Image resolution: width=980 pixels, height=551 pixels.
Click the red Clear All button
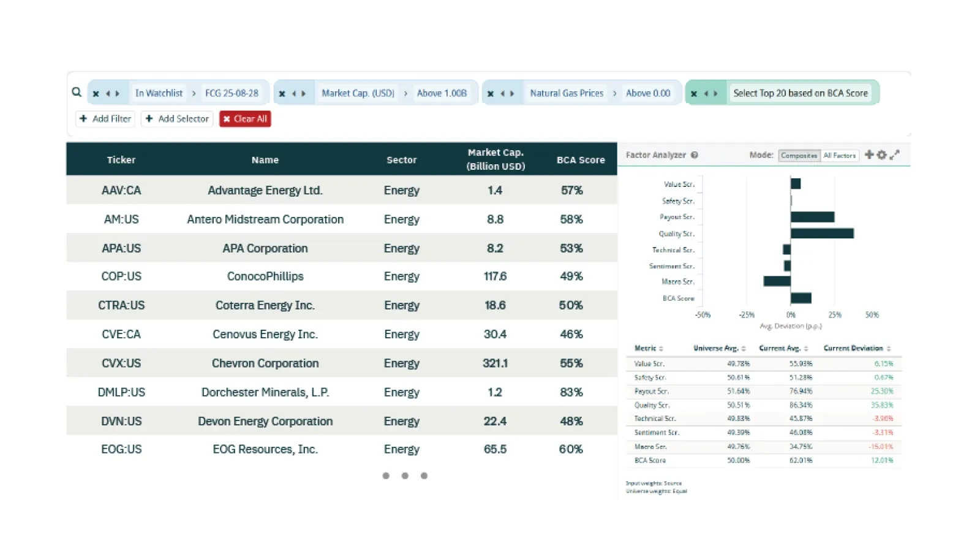click(245, 119)
